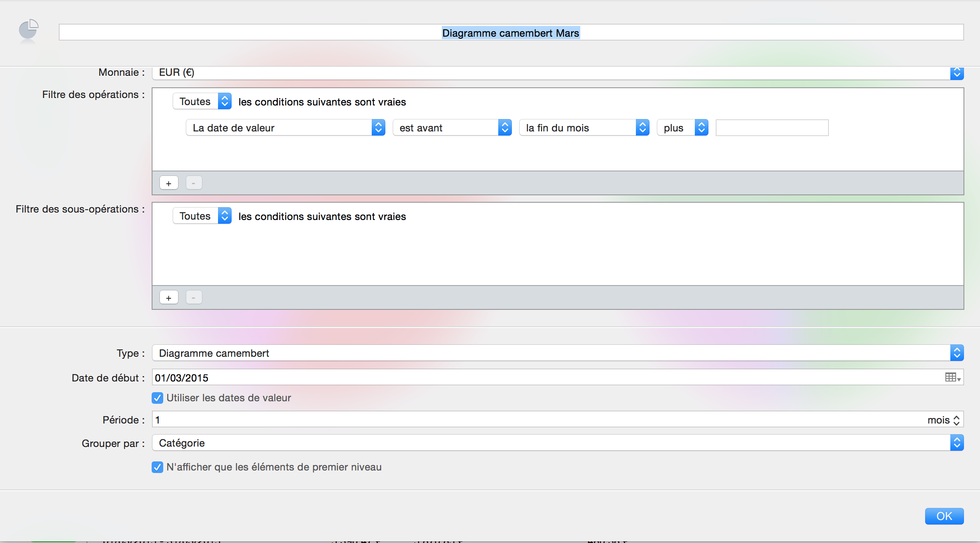Screen dimensions: 980x543
Task: Remove a condition from Filtre des opérations
Action: click(194, 183)
